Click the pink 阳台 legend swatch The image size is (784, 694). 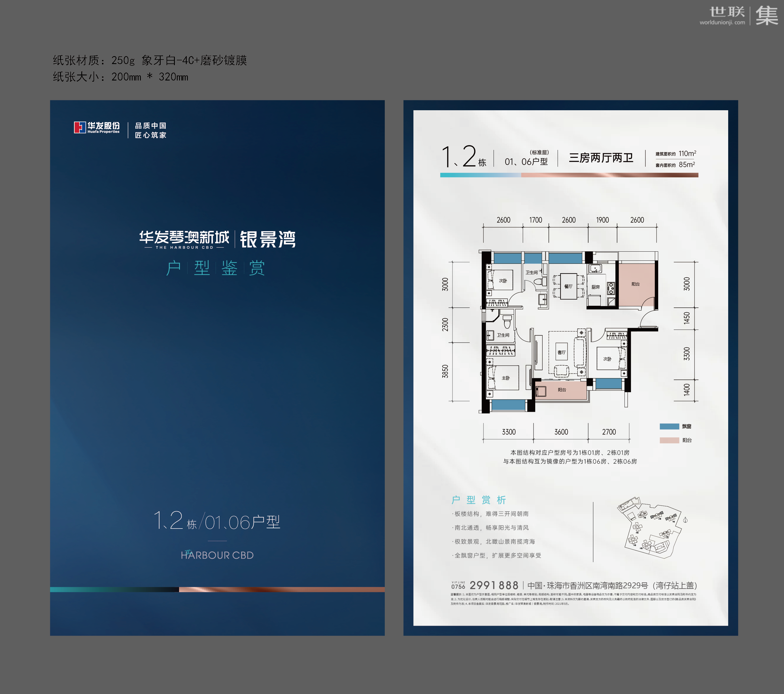pyautogui.click(x=669, y=440)
